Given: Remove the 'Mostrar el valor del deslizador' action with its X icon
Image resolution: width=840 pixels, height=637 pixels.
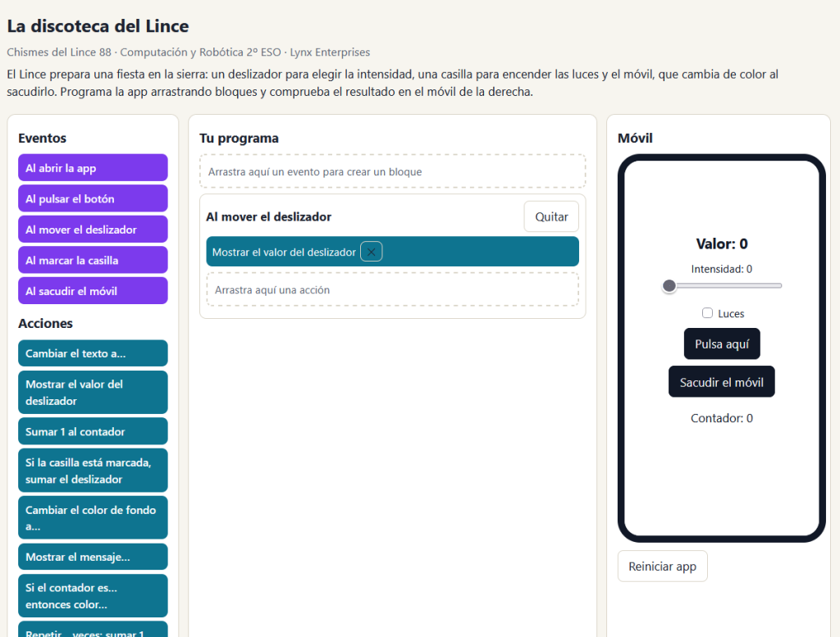Looking at the screenshot, I should 372,252.
